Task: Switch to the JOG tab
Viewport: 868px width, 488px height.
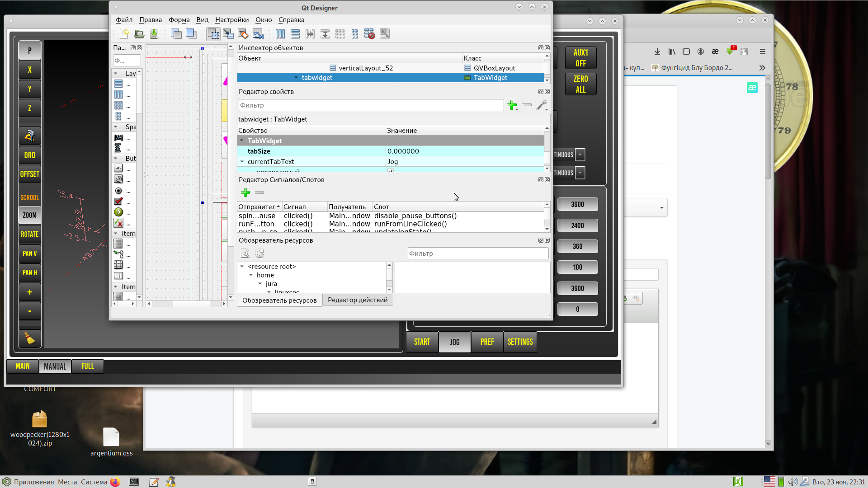Action: click(455, 342)
